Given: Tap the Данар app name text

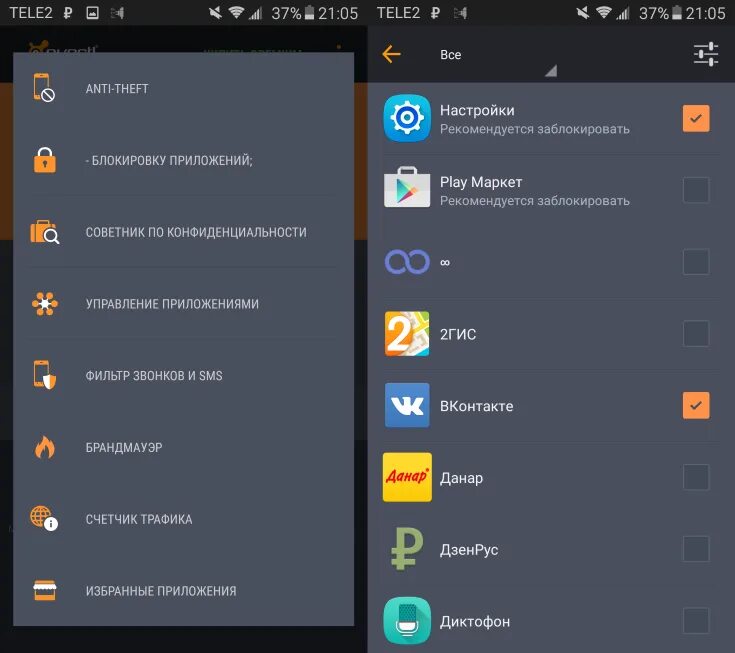Looking at the screenshot, I should point(461,478).
